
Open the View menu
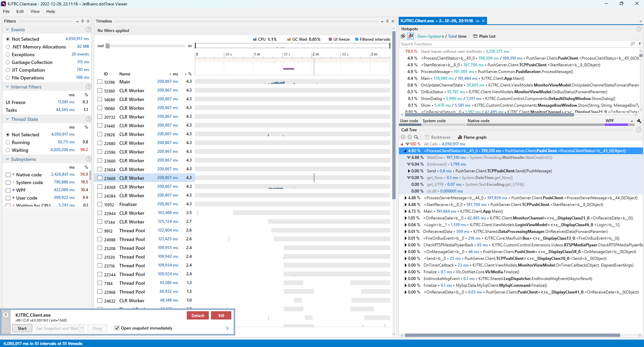pos(35,11)
